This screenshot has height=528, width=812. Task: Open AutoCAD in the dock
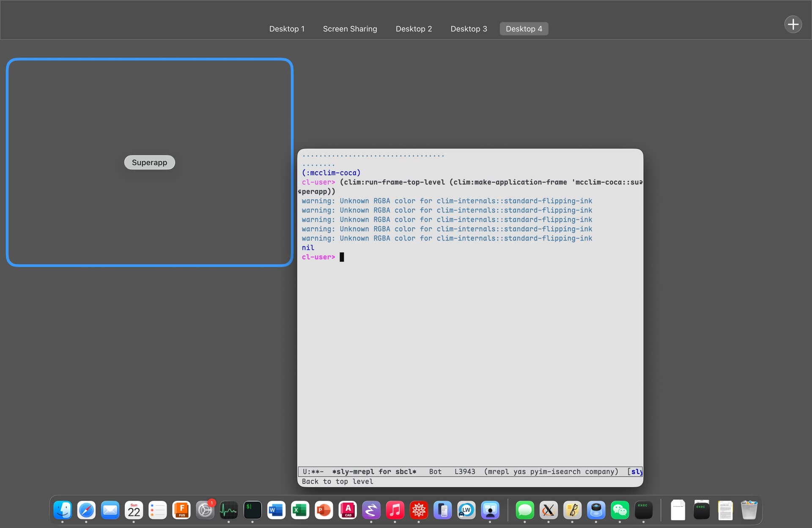pyautogui.click(x=348, y=510)
